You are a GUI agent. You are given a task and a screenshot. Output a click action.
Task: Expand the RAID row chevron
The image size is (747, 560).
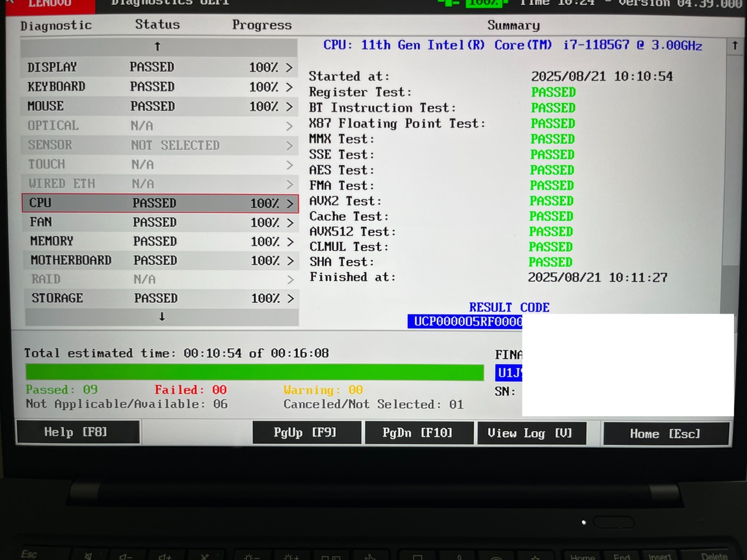pyautogui.click(x=290, y=280)
